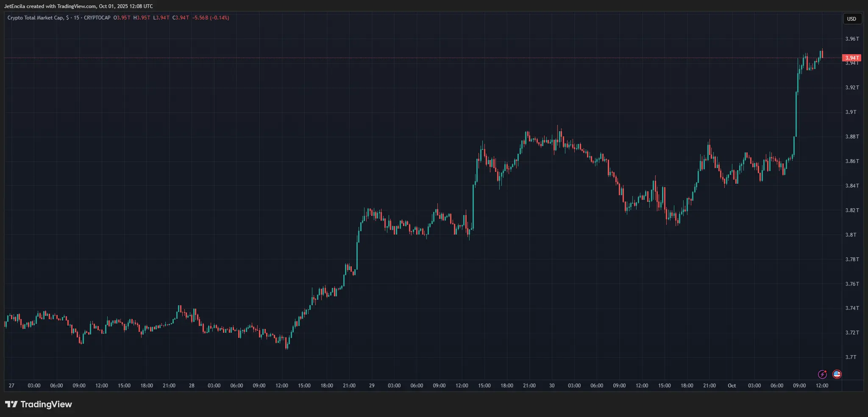Select the Crypto Total Market Cap symbol title
Image resolution: width=868 pixels, height=417 pixels.
tap(36, 18)
